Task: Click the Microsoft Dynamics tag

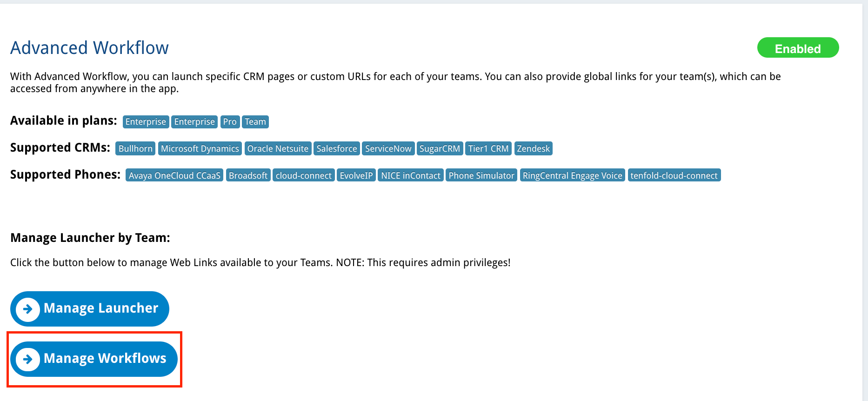Action: point(200,149)
